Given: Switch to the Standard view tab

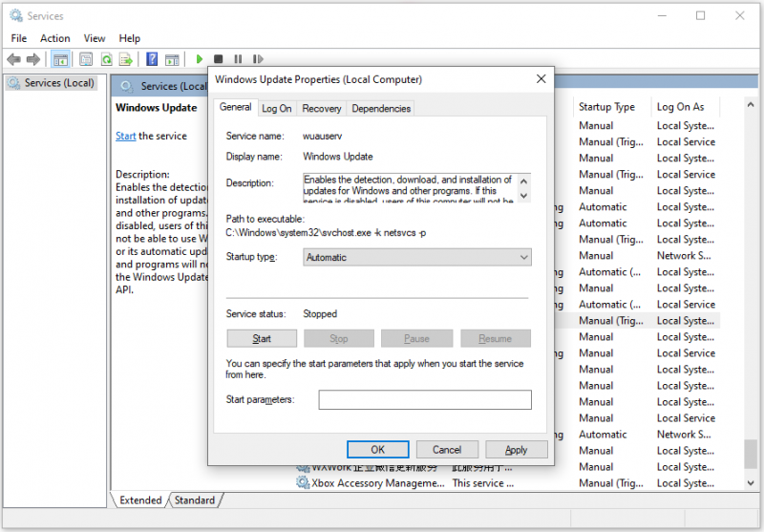Looking at the screenshot, I should point(195,500).
